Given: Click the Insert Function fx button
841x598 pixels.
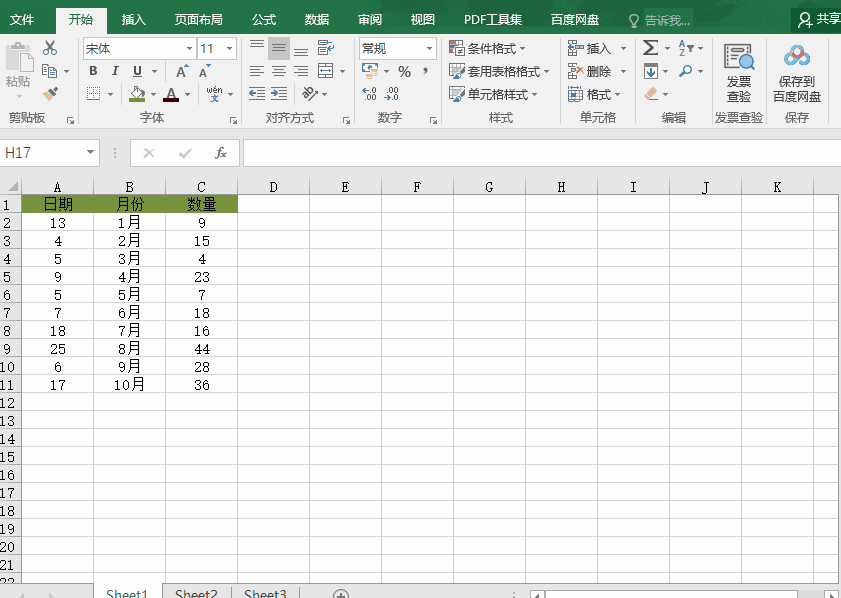Looking at the screenshot, I should 220,153.
